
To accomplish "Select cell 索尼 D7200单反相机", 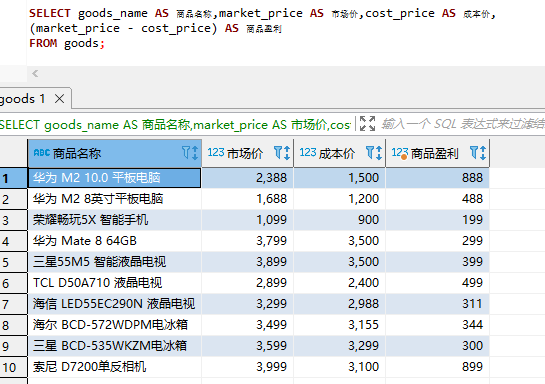I will click(x=114, y=367).
